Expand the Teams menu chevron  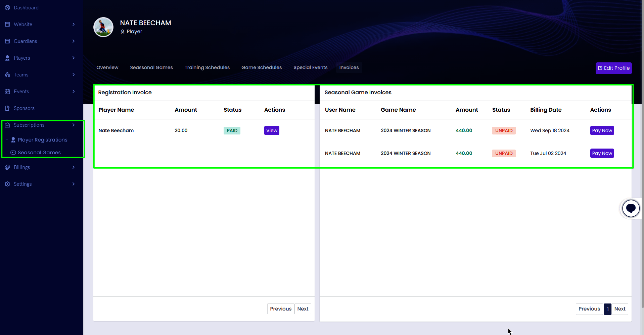[74, 75]
